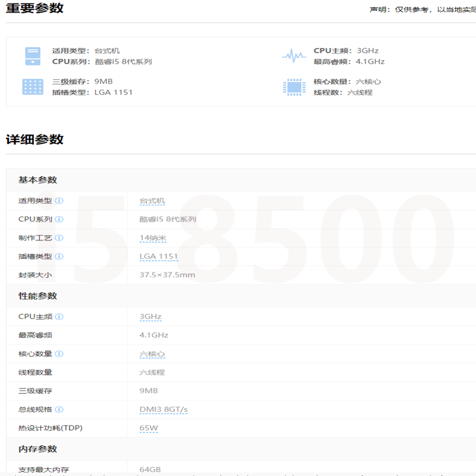Screen dimensions: 476x476
Task: Click the 支持最大内存 row label
Action: pyautogui.click(x=43, y=469)
